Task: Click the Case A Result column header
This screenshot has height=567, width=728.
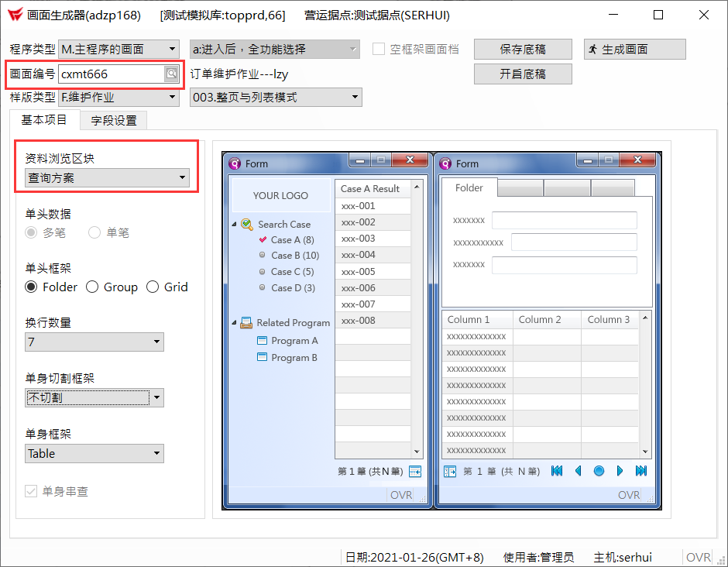Action: click(x=373, y=188)
